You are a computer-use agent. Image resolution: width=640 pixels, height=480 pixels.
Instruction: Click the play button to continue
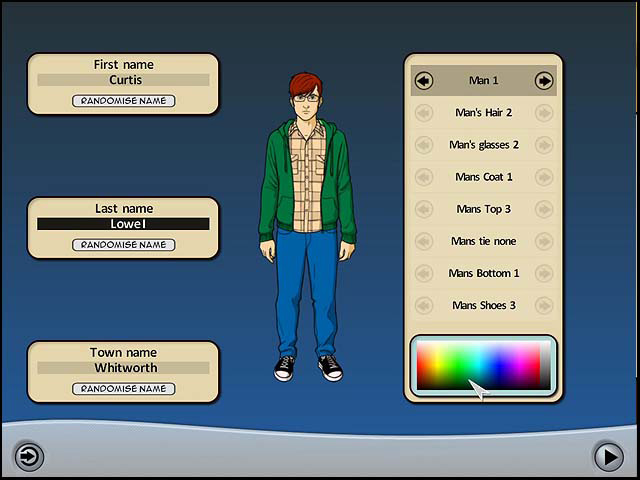609,457
